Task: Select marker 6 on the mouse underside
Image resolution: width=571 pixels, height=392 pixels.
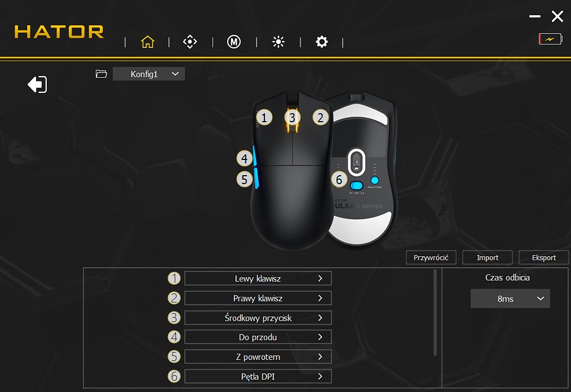Action: point(339,179)
